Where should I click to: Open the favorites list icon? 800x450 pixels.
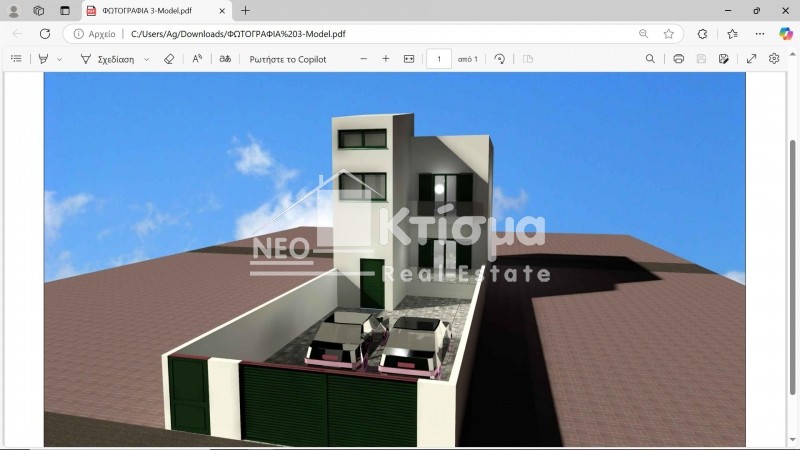tap(732, 34)
